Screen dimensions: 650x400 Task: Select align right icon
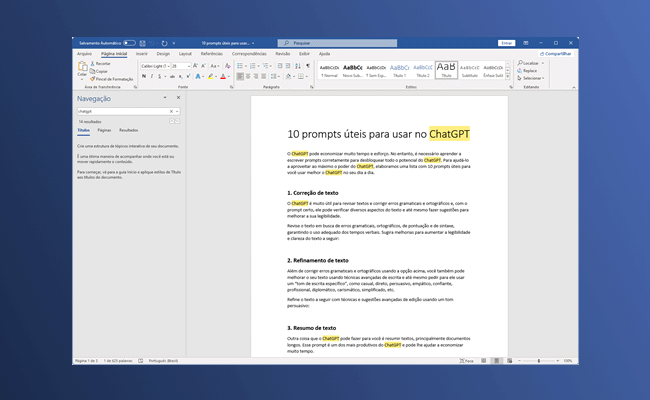pos(256,76)
